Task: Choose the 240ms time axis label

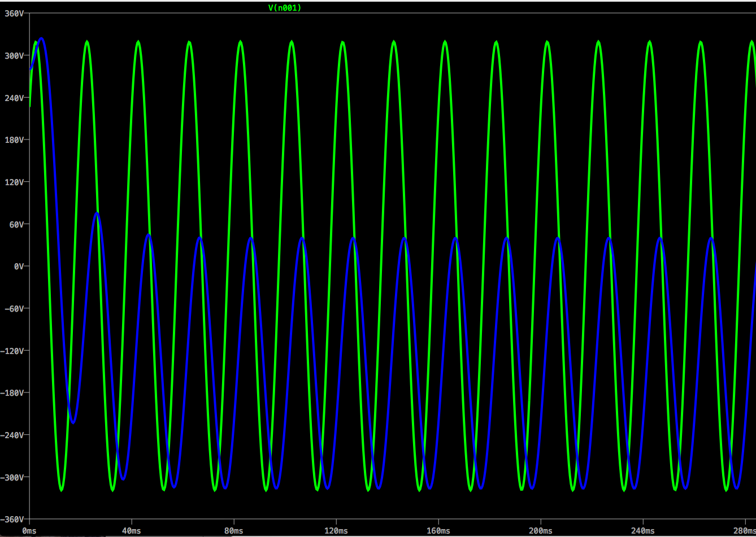Action: 642,531
